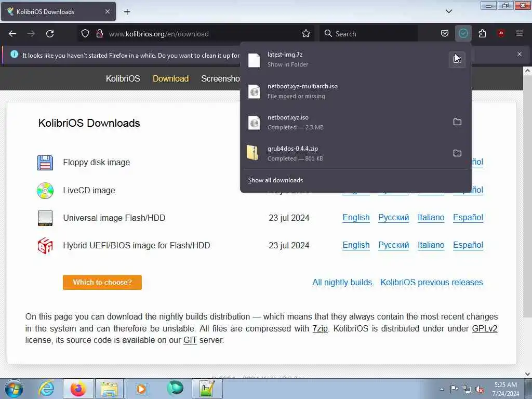Viewport: 532px width, 399px height.
Task: Click the Universal image Flash/HDD drive icon
Action: tap(45, 218)
